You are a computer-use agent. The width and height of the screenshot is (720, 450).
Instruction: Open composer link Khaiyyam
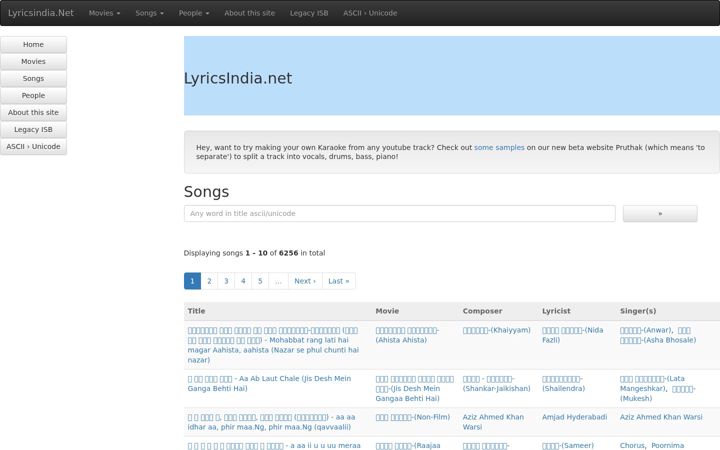pos(496,330)
